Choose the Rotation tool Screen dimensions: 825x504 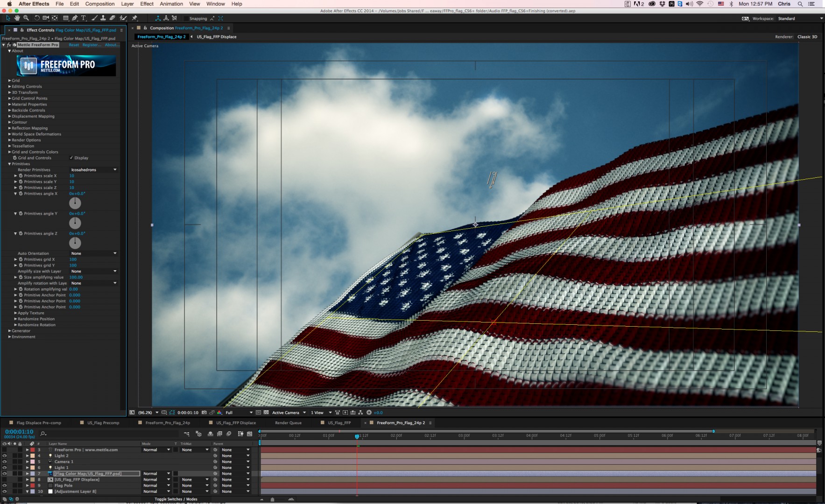click(37, 18)
